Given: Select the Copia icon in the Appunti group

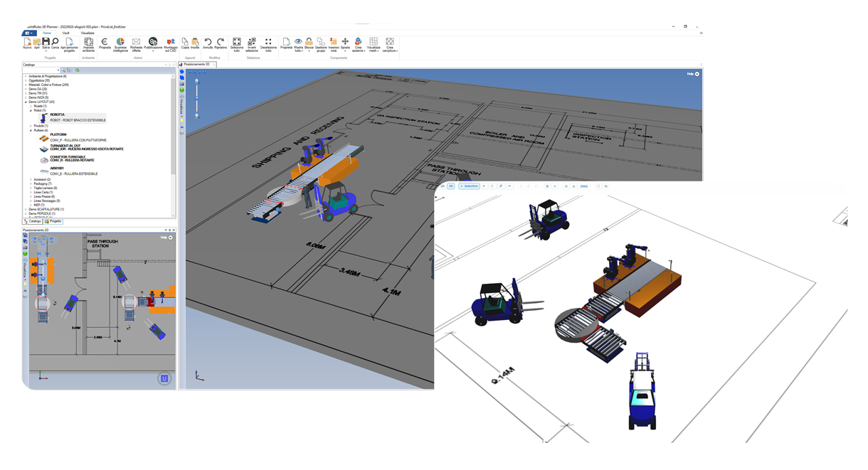Looking at the screenshot, I should click(185, 43).
